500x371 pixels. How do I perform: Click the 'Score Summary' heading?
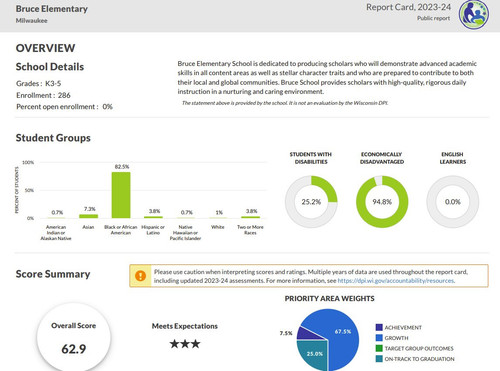[x=53, y=274]
